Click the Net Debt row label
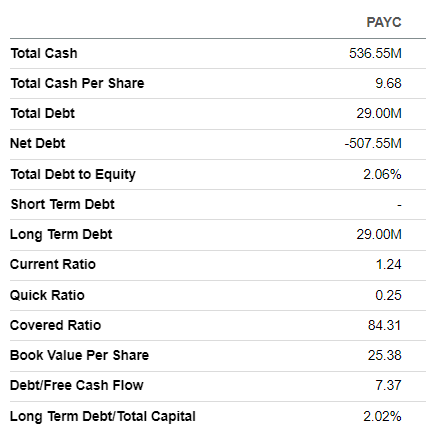Image resolution: width=426 pixels, height=435 pixels. 38,143
